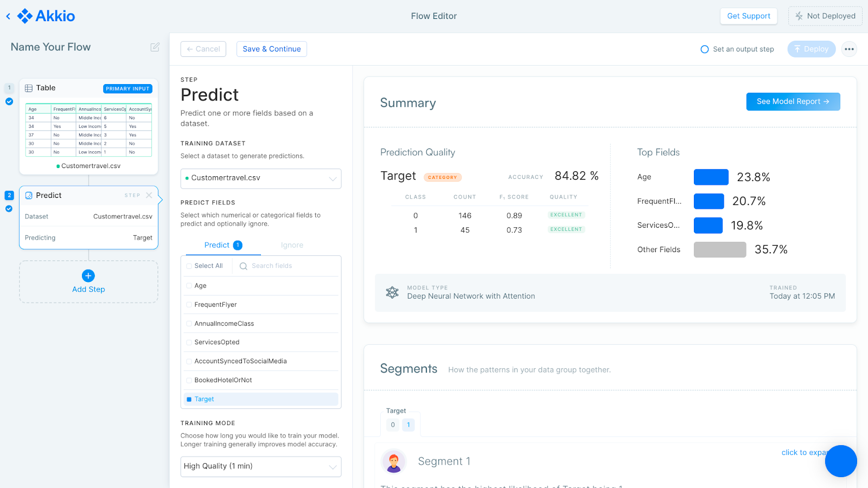Check the Select All checkbox
Image resolution: width=868 pixels, height=488 pixels.
[188, 266]
